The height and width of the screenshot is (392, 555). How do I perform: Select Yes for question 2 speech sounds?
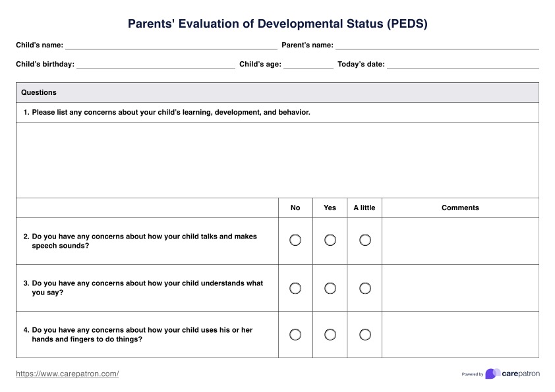coord(330,240)
